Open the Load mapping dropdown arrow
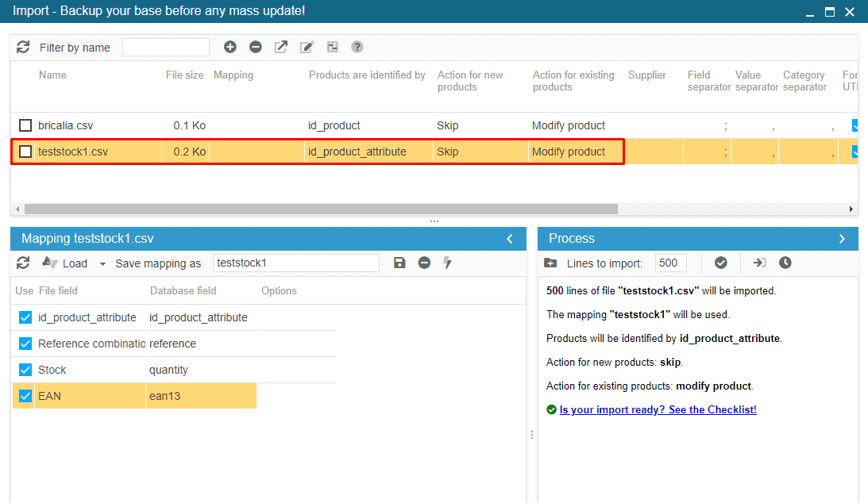The height and width of the screenshot is (503, 868). 102,263
